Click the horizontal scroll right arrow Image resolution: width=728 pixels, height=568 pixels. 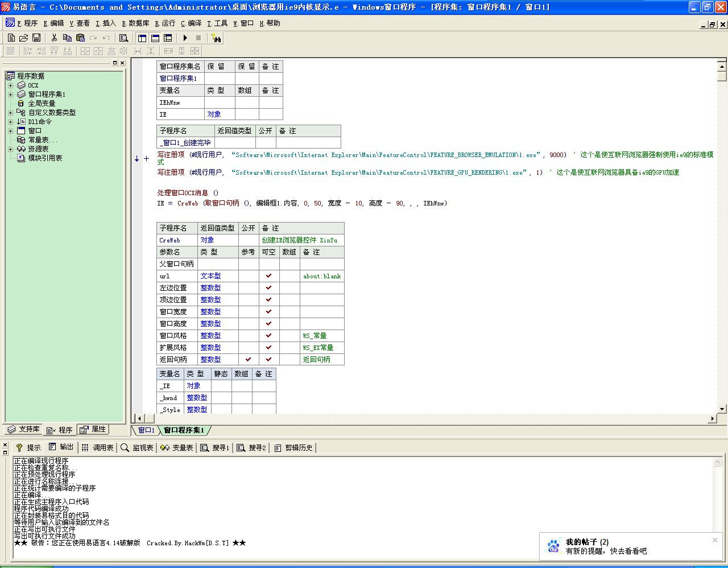point(712,418)
